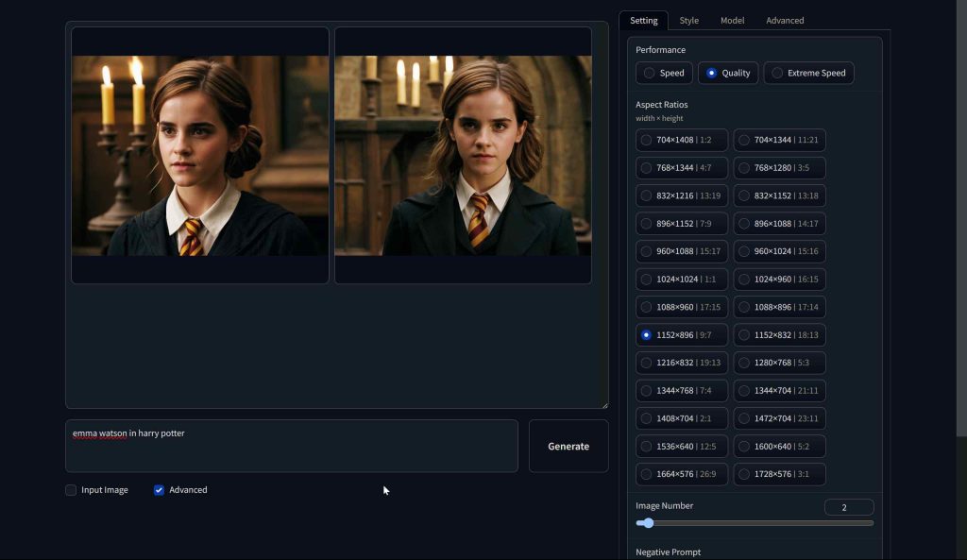Select Speed performance option

pos(664,73)
